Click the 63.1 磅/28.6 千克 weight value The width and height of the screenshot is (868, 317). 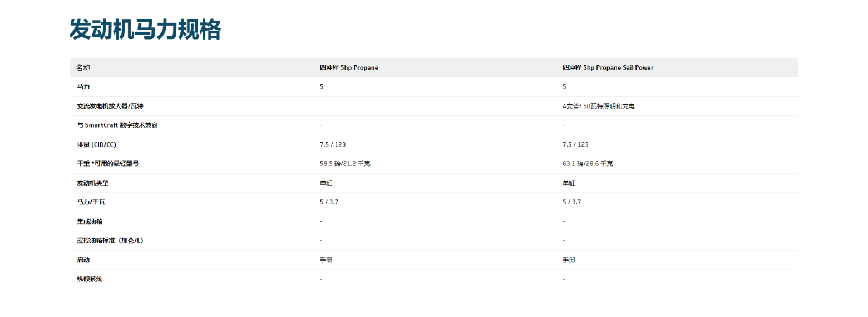click(588, 164)
